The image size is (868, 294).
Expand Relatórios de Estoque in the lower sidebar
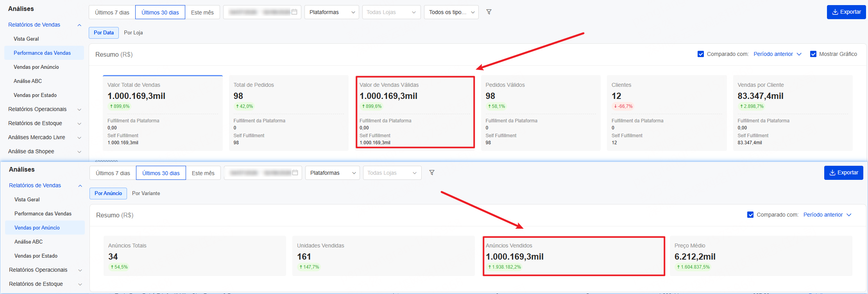pyautogui.click(x=45, y=284)
